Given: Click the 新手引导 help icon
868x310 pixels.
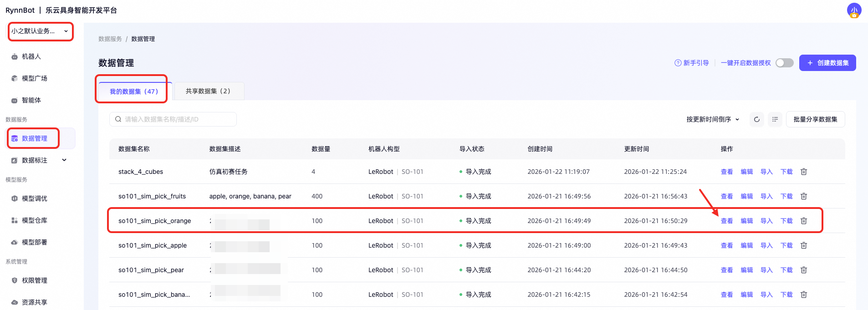Looking at the screenshot, I should [678, 63].
